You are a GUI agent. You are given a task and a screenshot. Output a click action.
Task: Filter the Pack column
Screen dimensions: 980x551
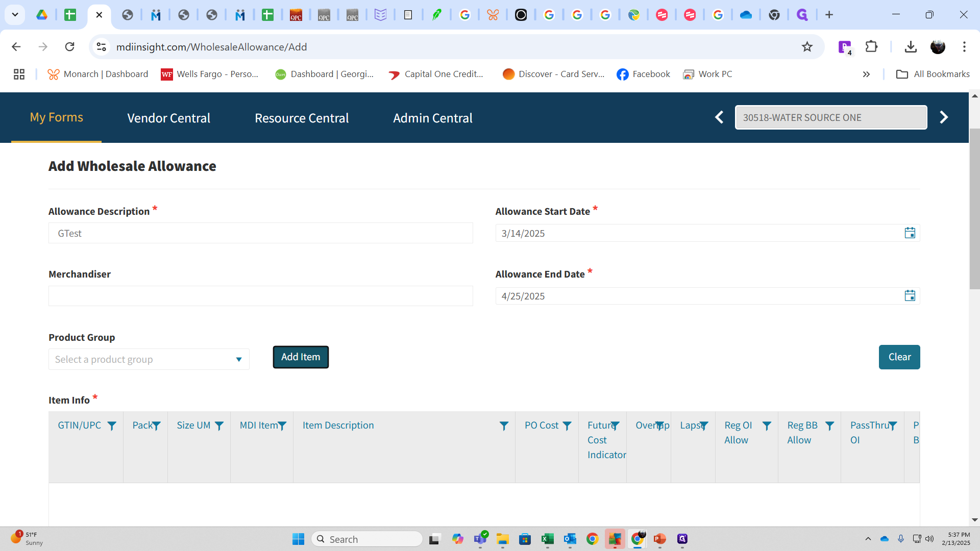156,426
